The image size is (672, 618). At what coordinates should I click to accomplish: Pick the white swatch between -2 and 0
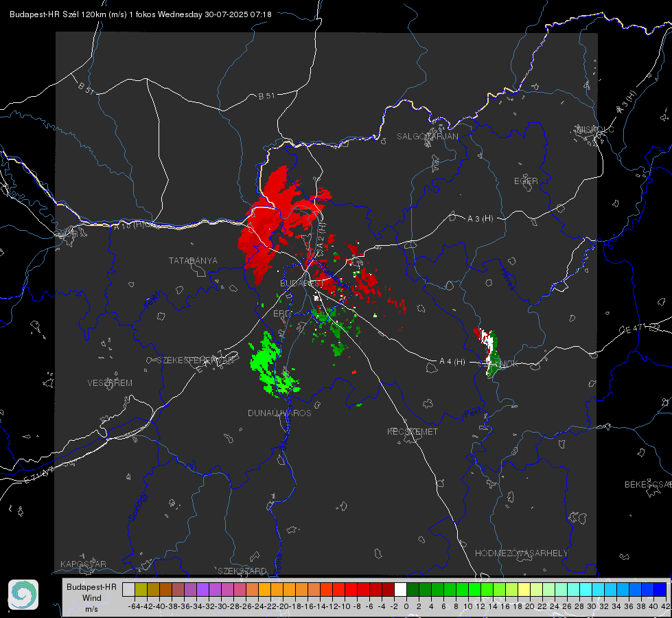point(400,589)
